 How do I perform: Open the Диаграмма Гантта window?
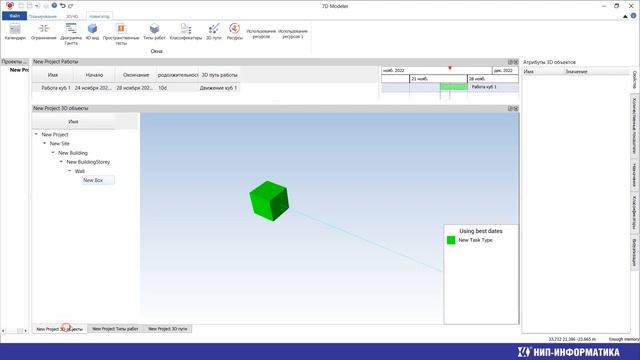click(x=71, y=33)
